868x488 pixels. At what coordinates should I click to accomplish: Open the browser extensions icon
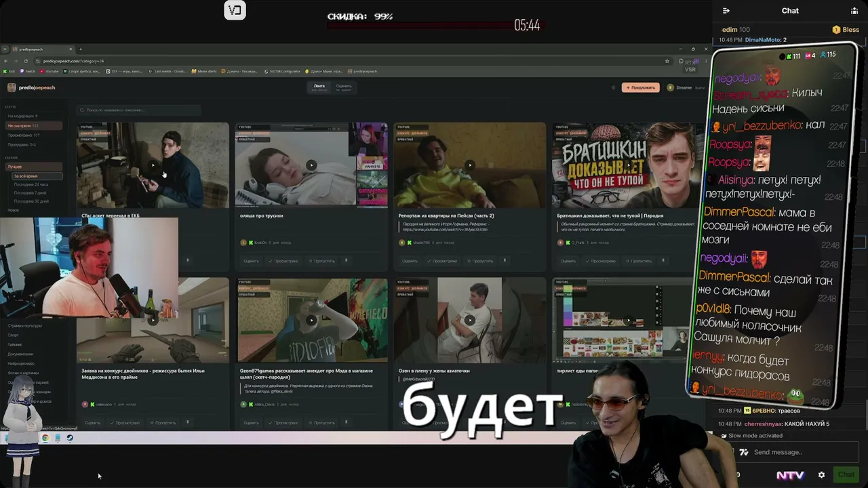[x=681, y=61]
